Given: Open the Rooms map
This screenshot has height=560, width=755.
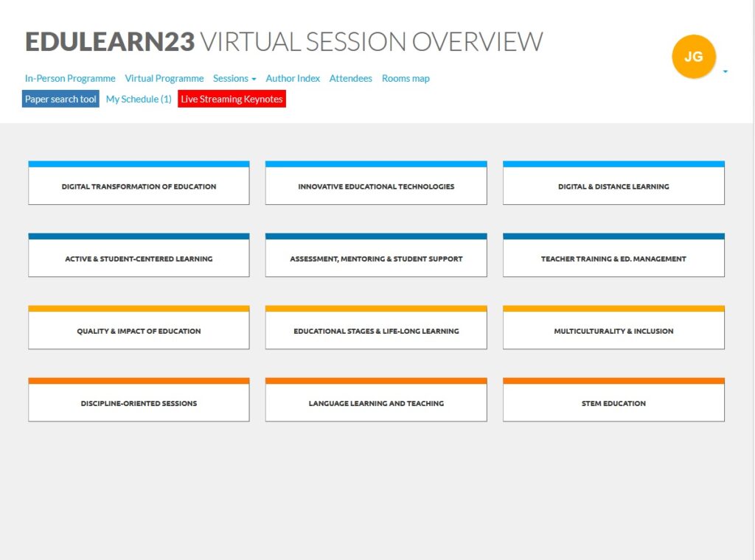Looking at the screenshot, I should 406,78.
